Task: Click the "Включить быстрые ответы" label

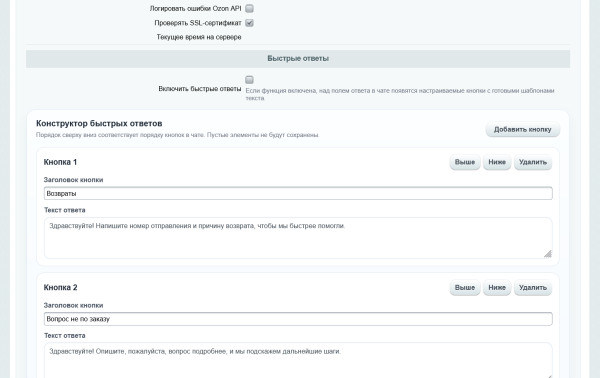Action: point(200,89)
